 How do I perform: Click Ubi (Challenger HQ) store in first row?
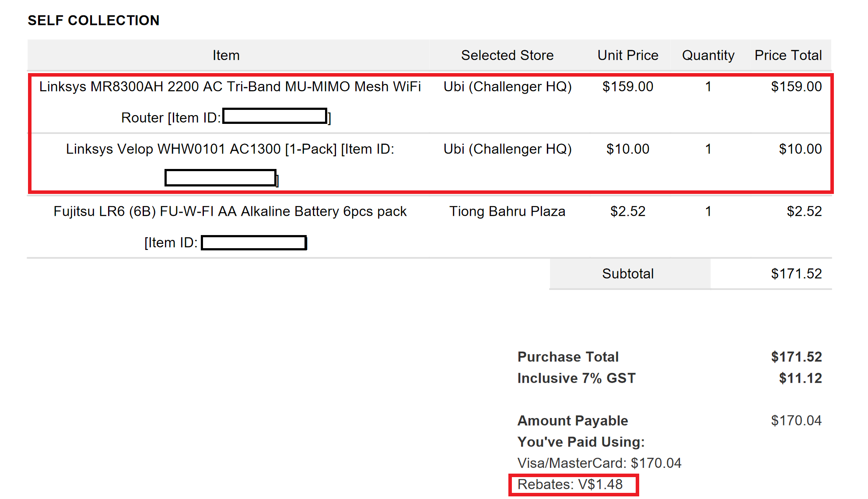(x=507, y=87)
